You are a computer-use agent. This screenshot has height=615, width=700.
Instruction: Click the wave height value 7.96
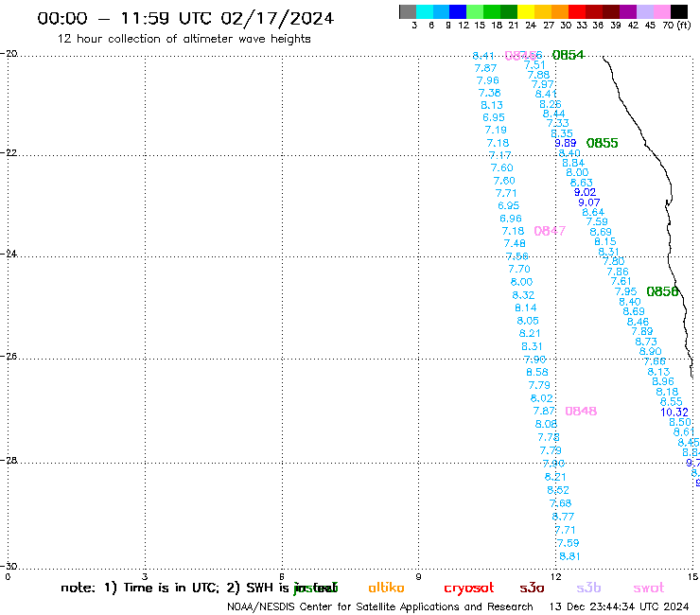[487, 80]
